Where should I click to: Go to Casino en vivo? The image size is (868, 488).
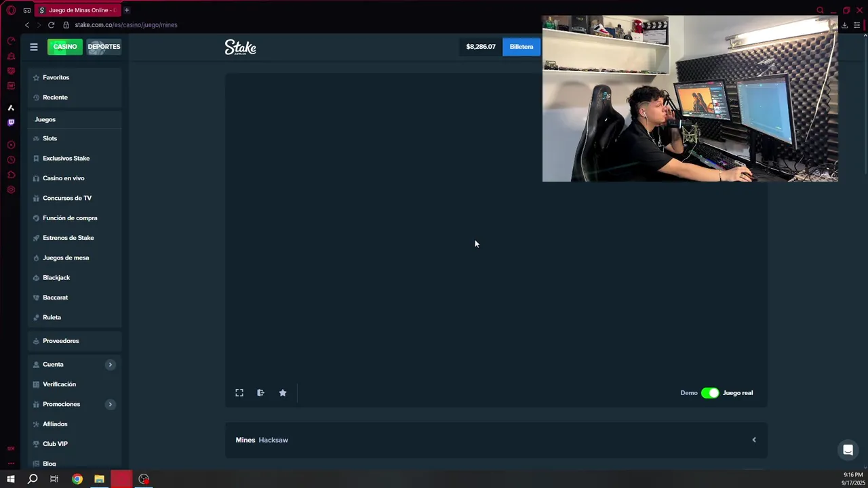point(75,178)
